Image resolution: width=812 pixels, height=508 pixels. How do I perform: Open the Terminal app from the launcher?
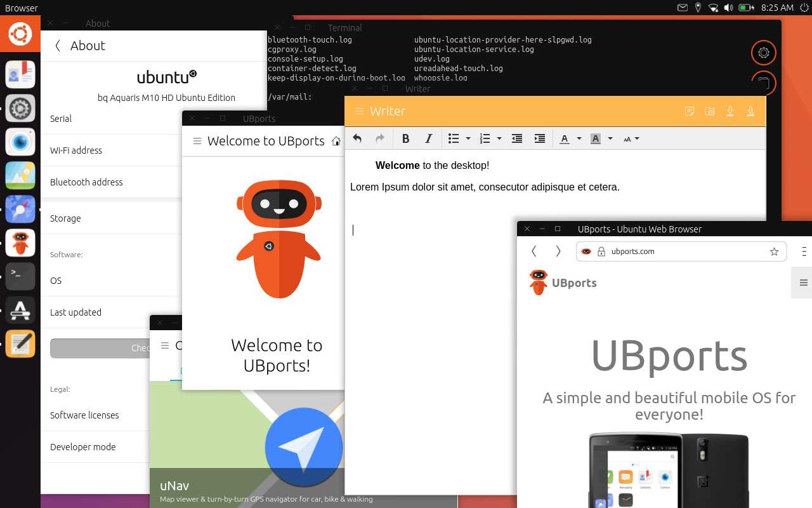click(x=20, y=276)
